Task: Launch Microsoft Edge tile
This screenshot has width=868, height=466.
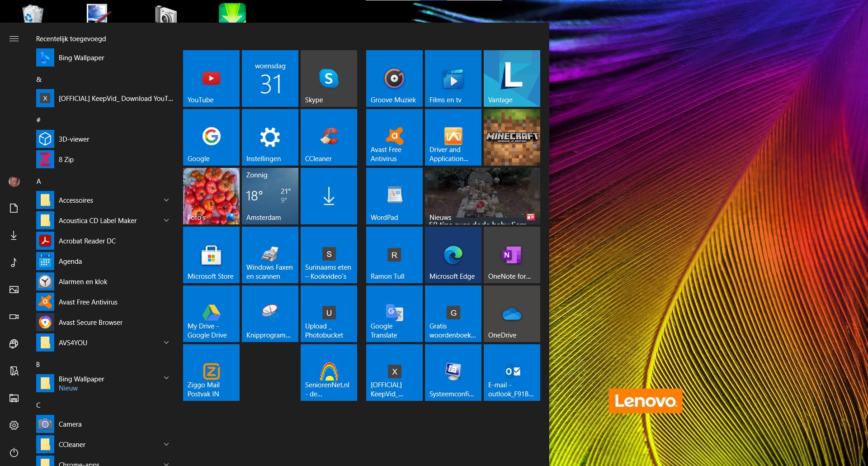Action: coord(453,255)
